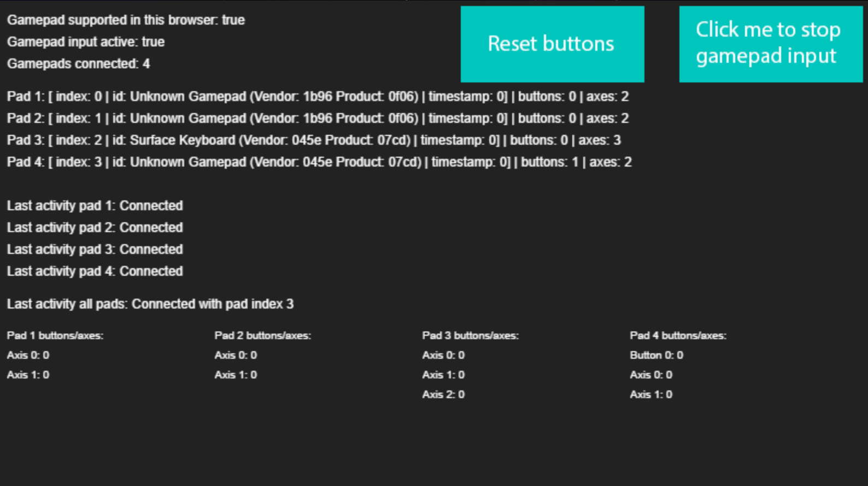Select 'Gamepad supported in this browser: true' text

126,20
